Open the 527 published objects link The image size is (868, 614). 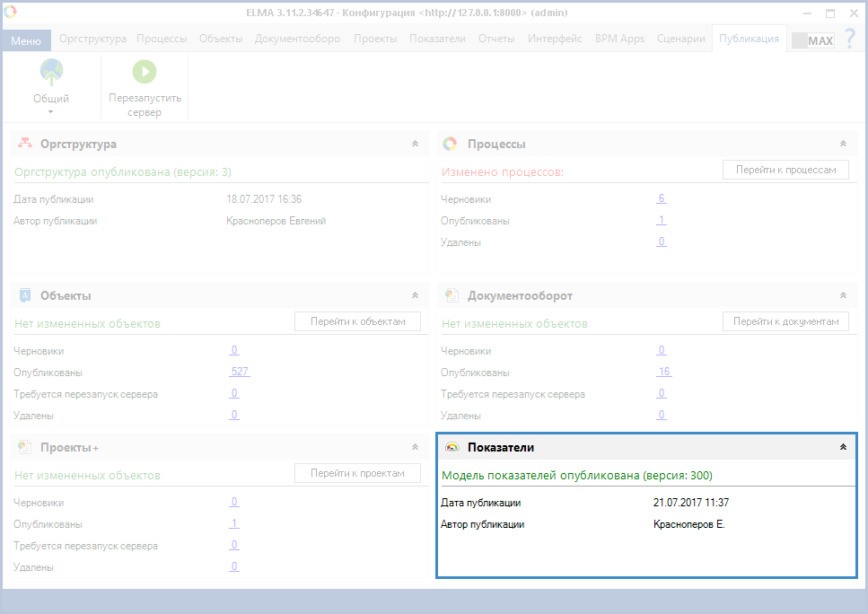[x=240, y=372]
